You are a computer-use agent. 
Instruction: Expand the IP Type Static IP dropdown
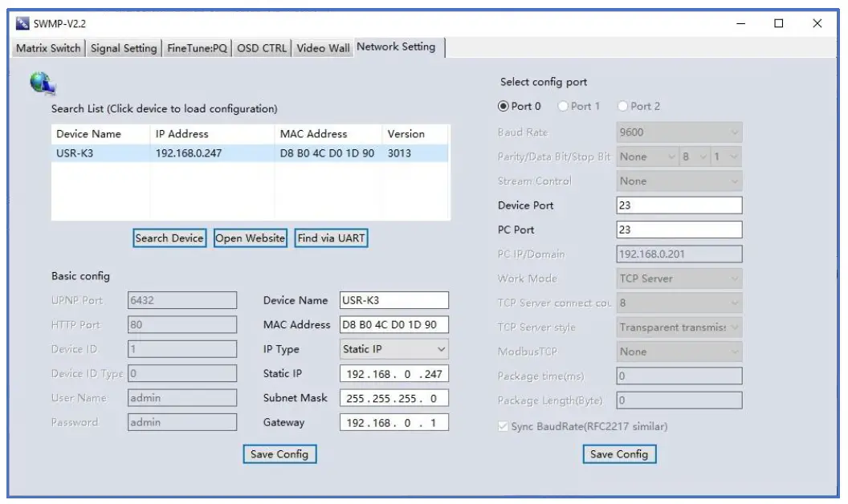coord(393,349)
